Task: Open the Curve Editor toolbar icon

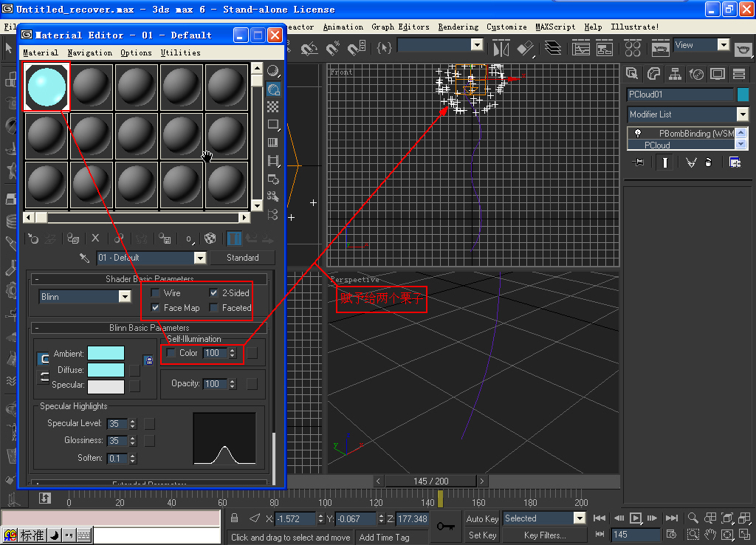Action: tap(580, 48)
